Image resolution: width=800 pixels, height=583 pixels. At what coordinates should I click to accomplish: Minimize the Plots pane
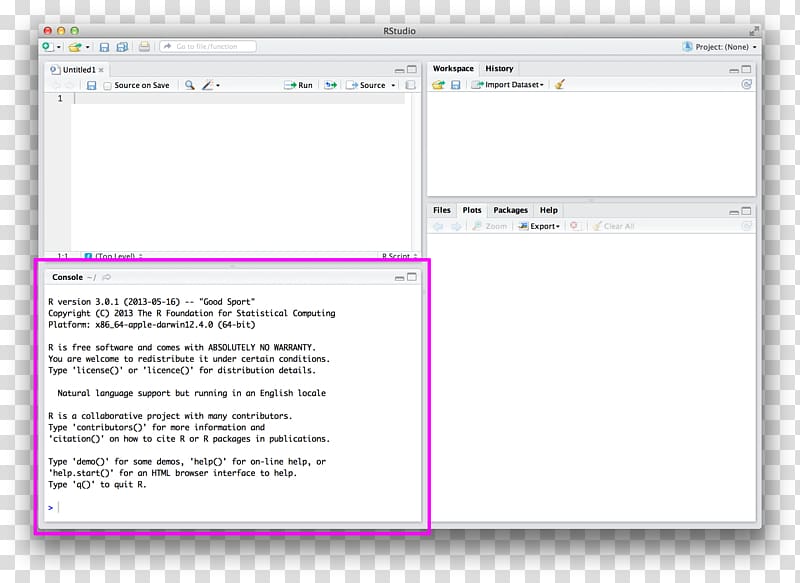click(734, 212)
